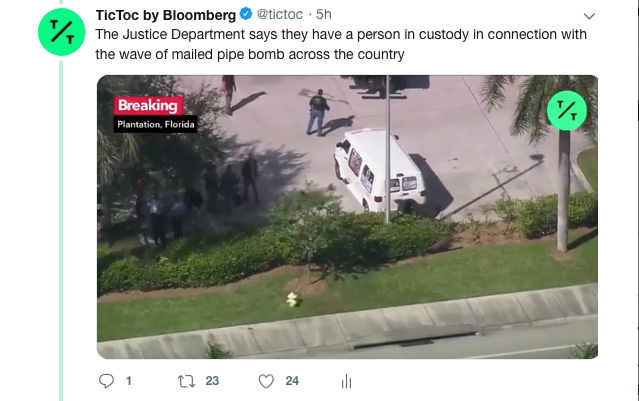
Task: Click the TicToc logo watermark in video
Action: (566, 110)
